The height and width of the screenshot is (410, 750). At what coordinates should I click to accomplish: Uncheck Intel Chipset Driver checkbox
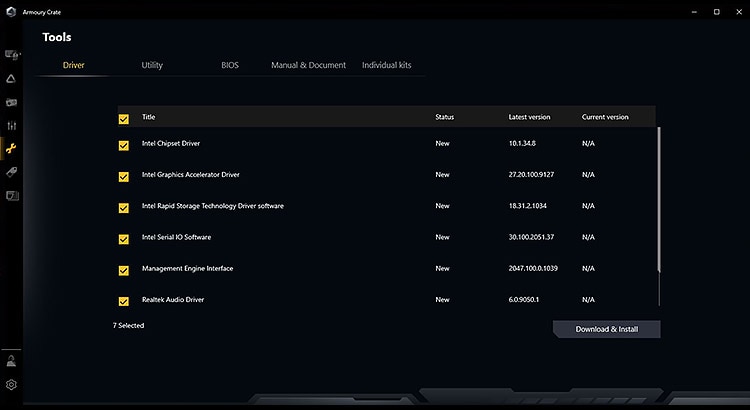[123, 145]
